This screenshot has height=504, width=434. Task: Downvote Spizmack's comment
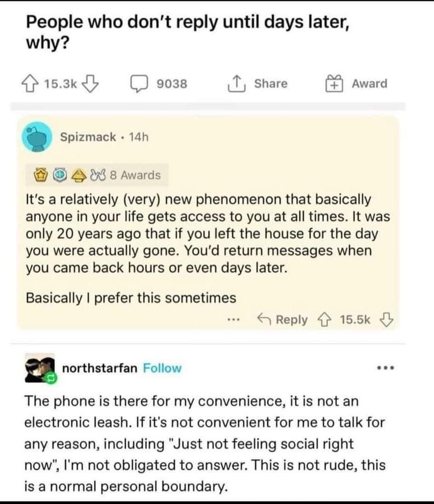(386, 320)
